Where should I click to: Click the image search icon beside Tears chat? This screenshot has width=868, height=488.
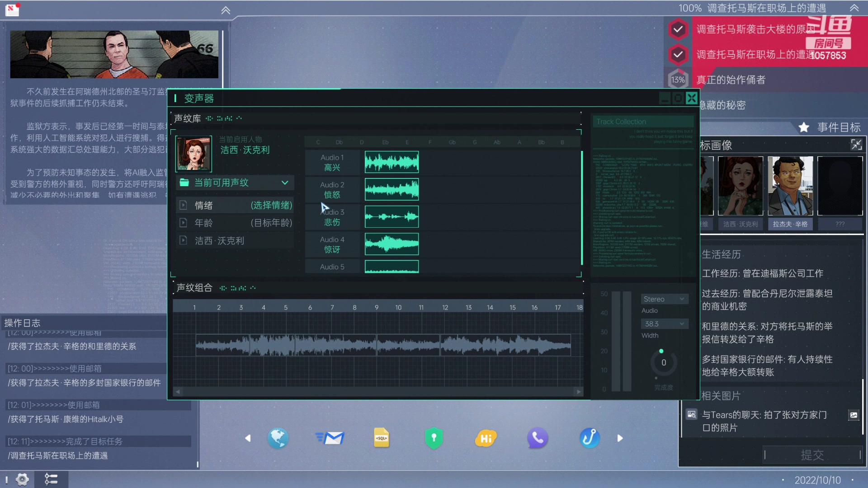click(692, 414)
